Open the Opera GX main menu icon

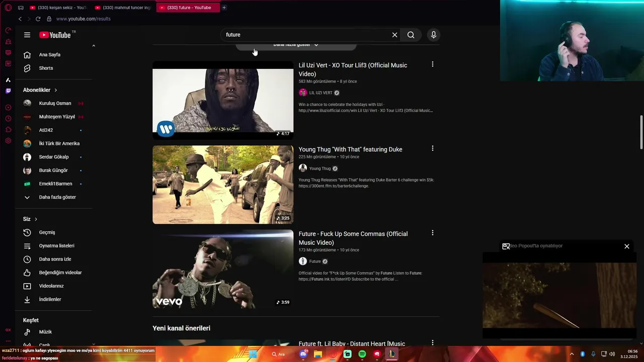8,8
